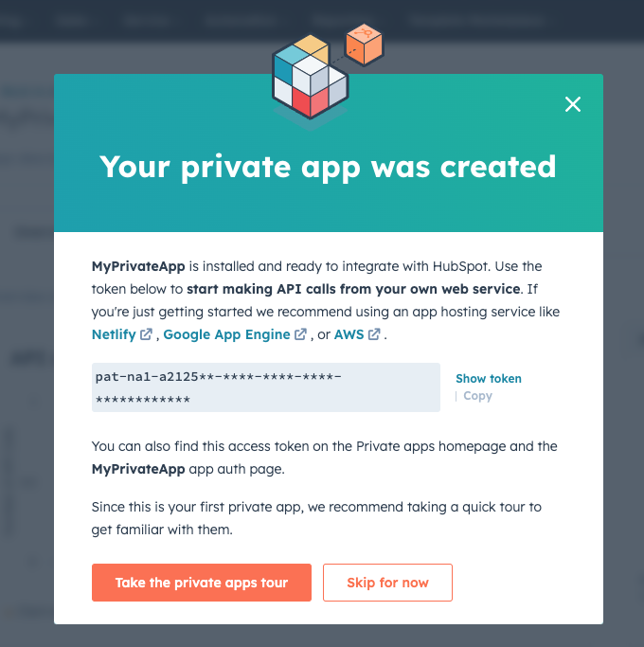Reveal the token with Show token
Screen dimensions: 644x647
(x=488, y=378)
